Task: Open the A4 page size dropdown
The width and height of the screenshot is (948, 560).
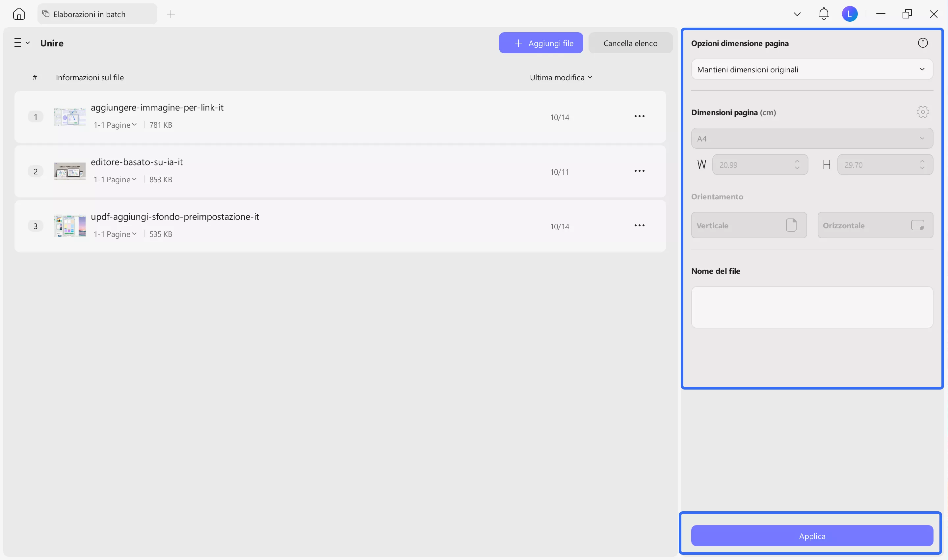Action: [x=812, y=139]
